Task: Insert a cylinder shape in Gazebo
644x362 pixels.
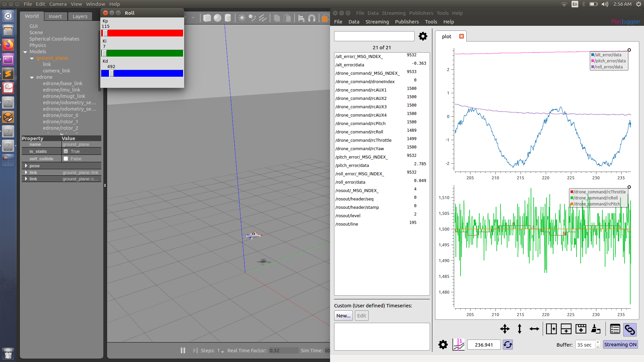Action: (228, 18)
